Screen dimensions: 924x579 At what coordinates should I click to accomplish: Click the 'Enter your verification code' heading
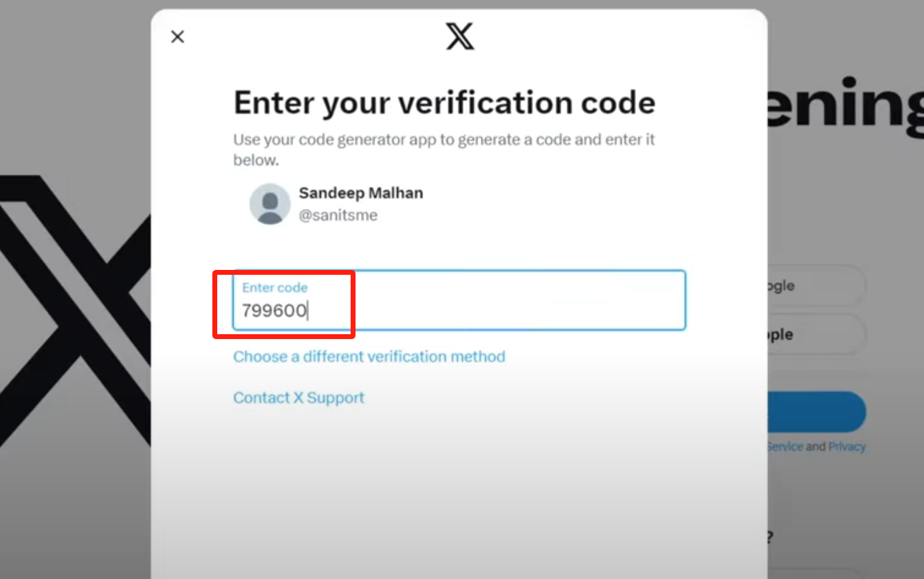point(444,103)
